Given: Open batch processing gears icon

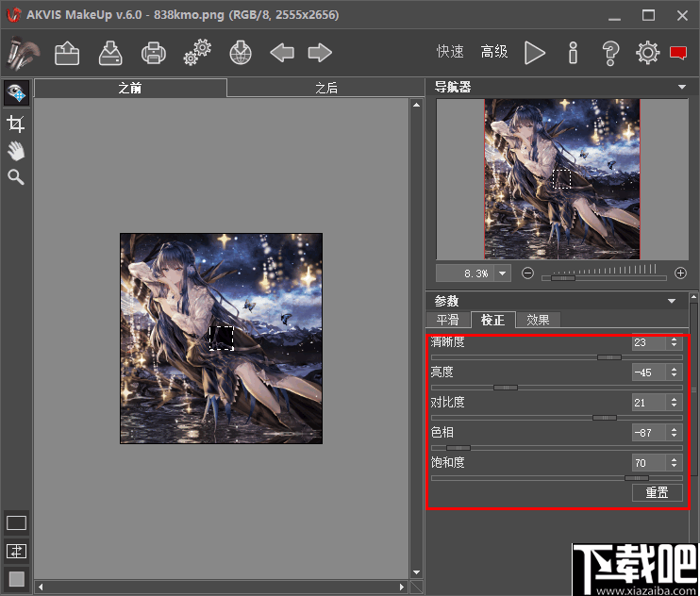Looking at the screenshot, I should (196, 53).
